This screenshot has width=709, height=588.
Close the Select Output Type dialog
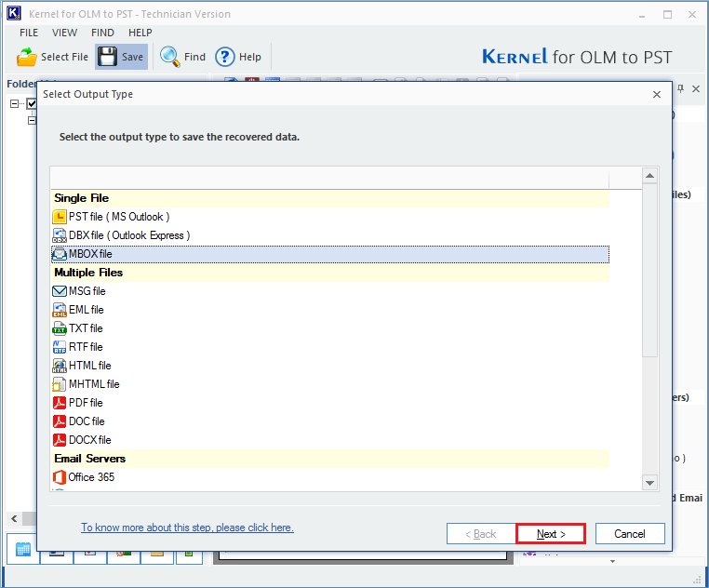coord(657,94)
